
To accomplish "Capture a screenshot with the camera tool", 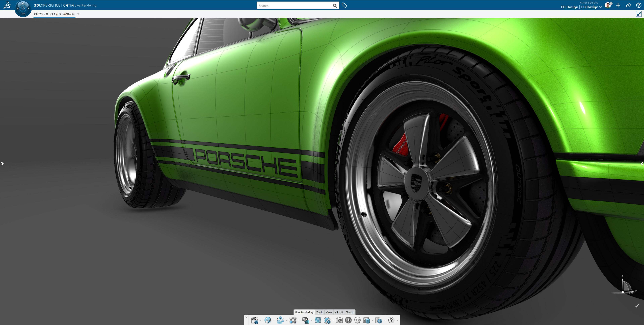I will 339,320.
